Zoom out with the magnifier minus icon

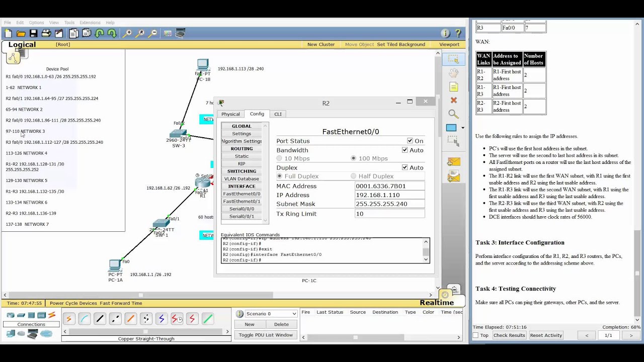pyautogui.click(x=153, y=34)
